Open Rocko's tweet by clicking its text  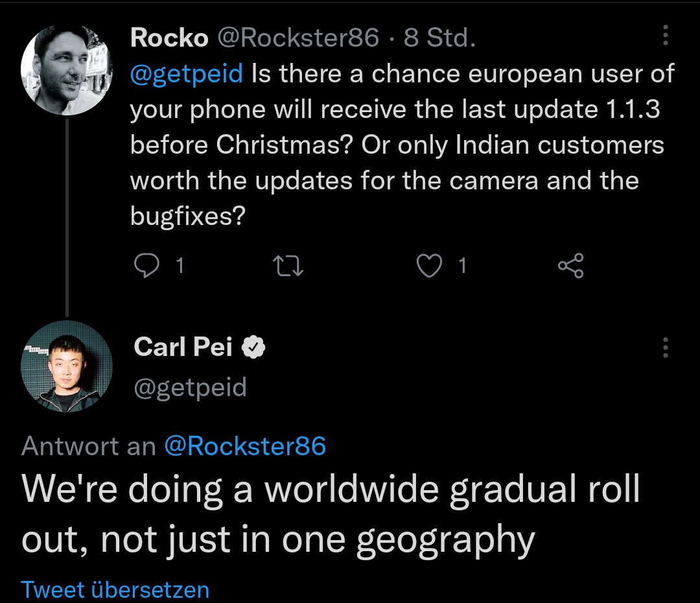[x=395, y=146]
